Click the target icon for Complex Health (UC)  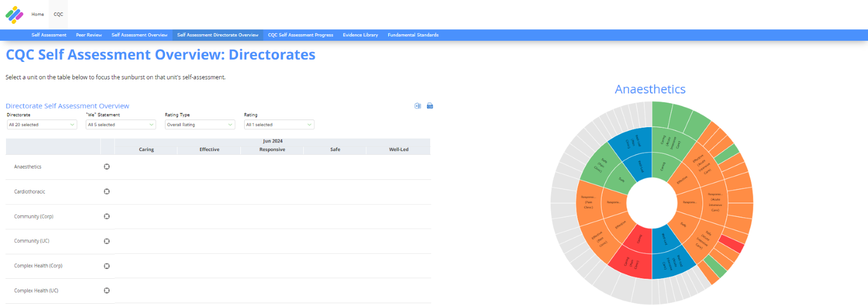tap(107, 291)
